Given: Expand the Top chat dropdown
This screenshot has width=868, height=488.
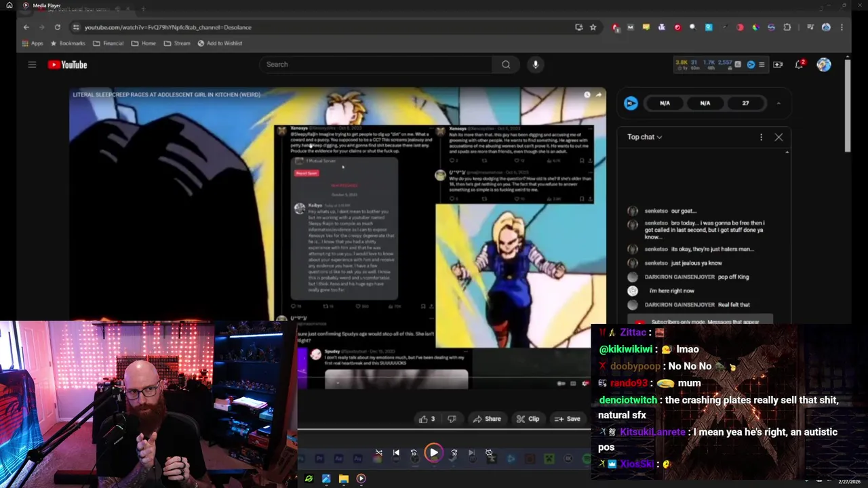Looking at the screenshot, I should 644,137.
